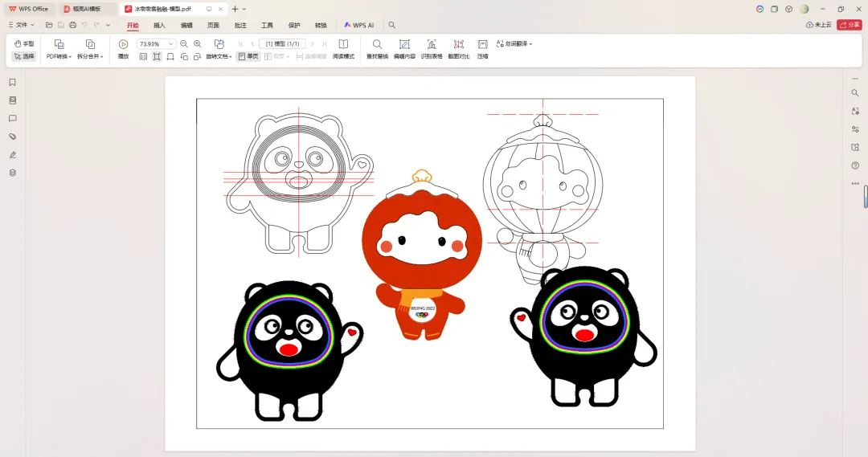Screen dimensions: 868x457
Task: Click 识别表格 recognize table tool
Action: [432, 49]
